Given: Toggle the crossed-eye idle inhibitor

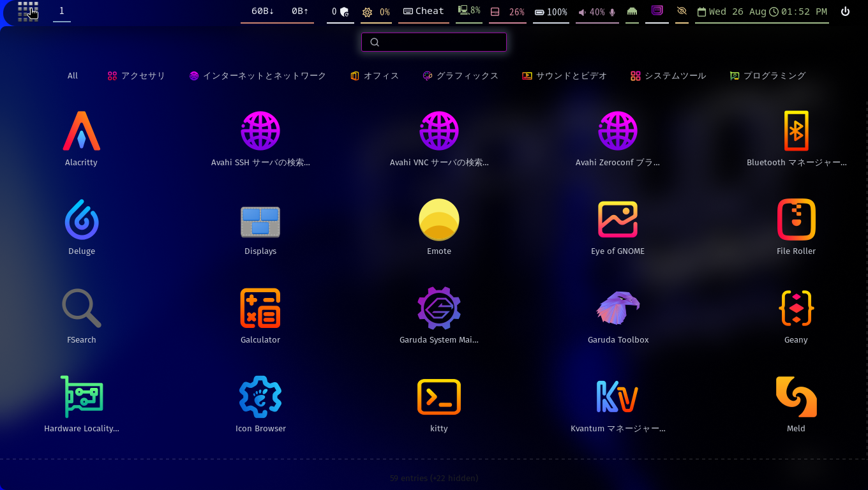Looking at the screenshot, I should tap(682, 11).
